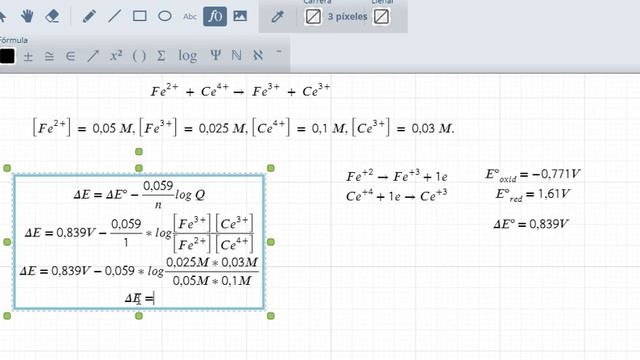Click the 0,05M * 0,1M denominator expression
The height and width of the screenshot is (360, 640).
pos(212,280)
